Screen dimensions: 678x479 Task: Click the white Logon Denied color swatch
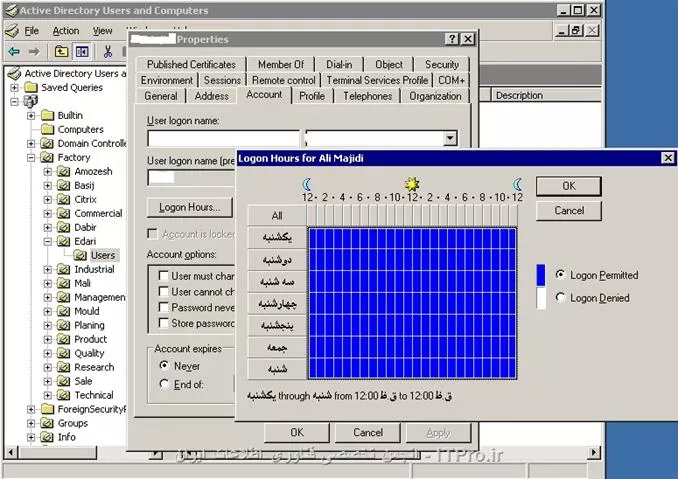click(540, 298)
